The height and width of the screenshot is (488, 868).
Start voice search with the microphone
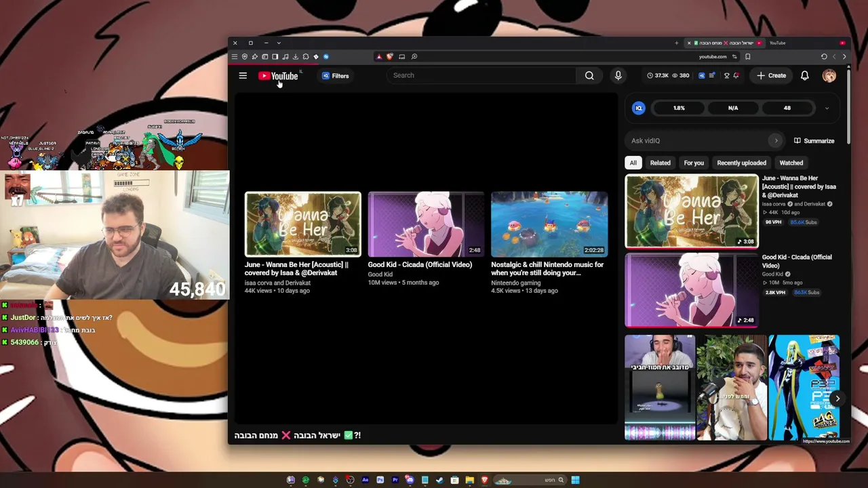pyautogui.click(x=618, y=75)
